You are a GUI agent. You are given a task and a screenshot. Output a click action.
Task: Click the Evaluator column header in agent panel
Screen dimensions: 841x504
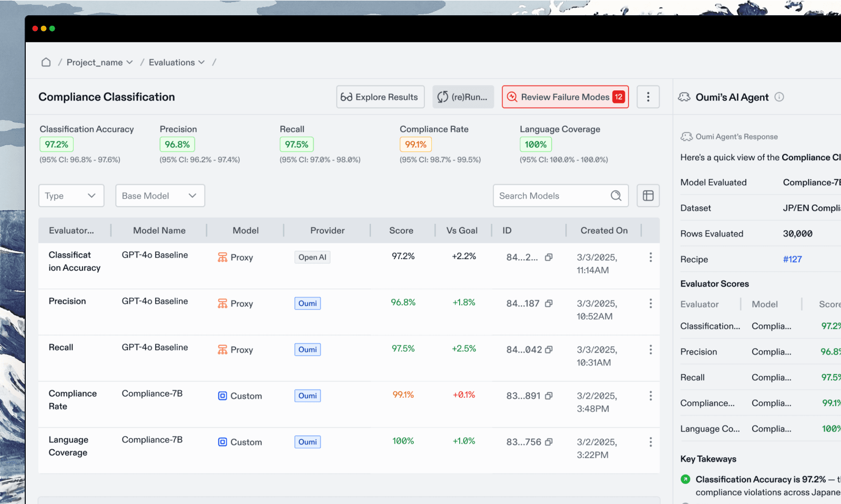click(699, 304)
